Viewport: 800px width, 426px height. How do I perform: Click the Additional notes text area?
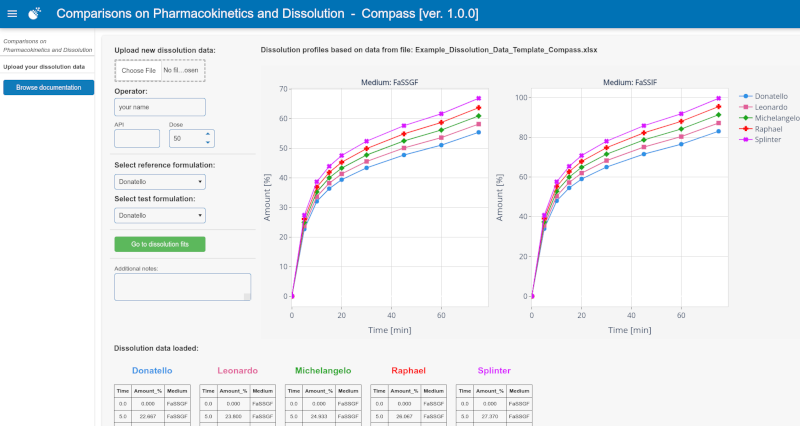pos(181,286)
